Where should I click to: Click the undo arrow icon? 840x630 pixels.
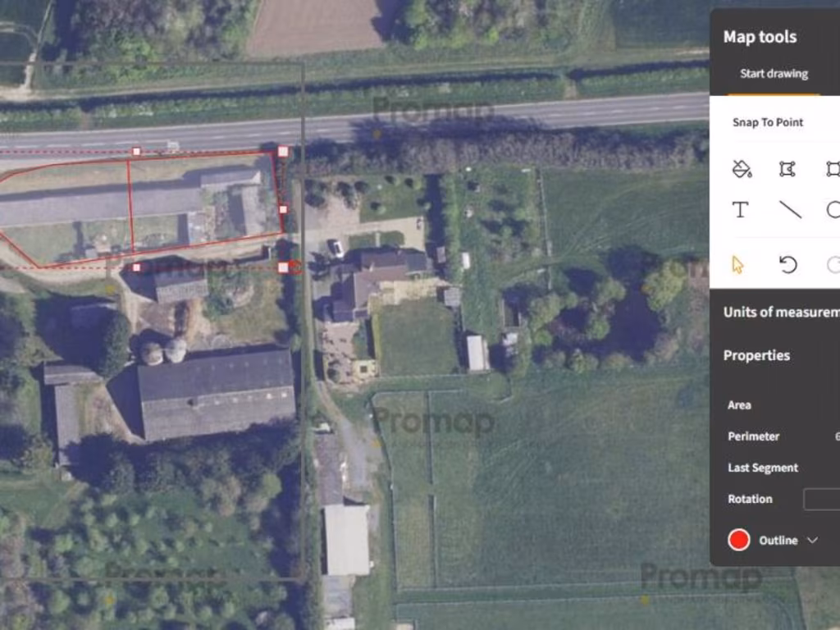pyautogui.click(x=788, y=264)
